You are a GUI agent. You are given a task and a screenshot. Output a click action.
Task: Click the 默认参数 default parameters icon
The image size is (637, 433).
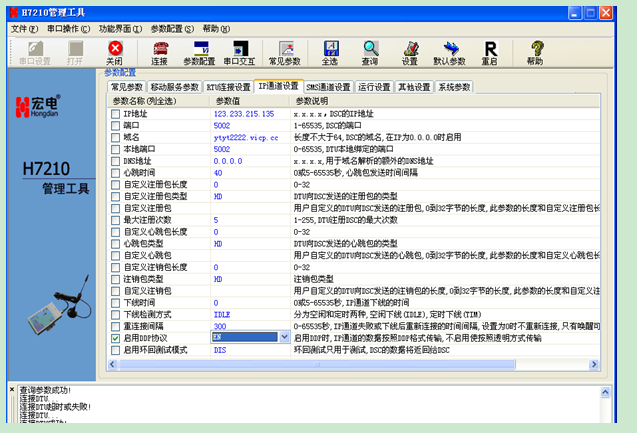[x=449, y=51]
